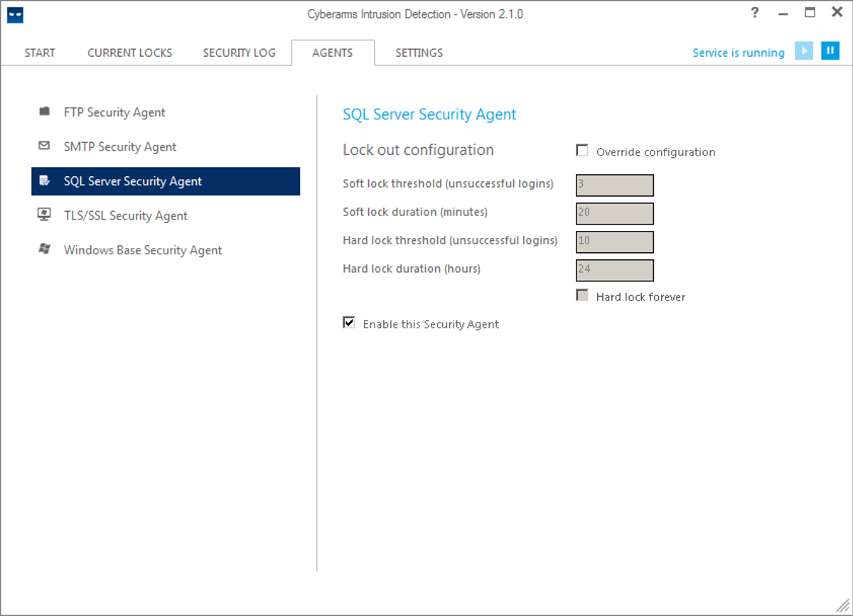
Task: Click the Cyberarms logo in the title bar
Action: tap(15, 14)
